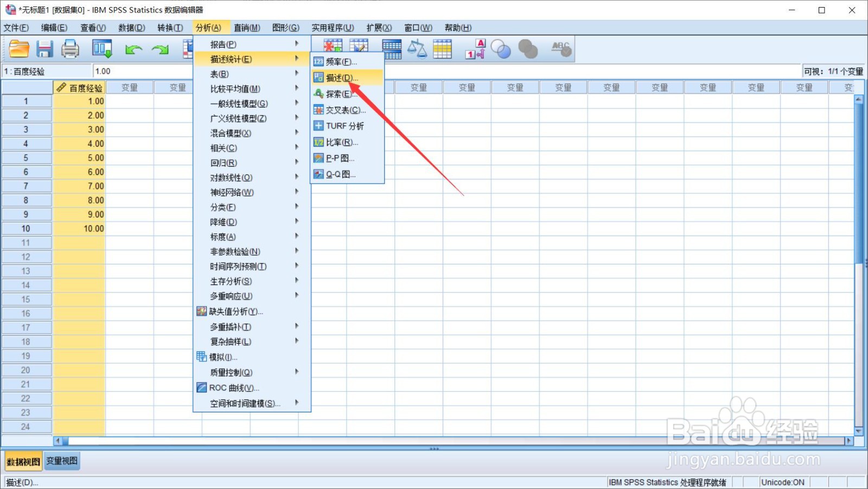
Task: Switch to 数据视图 data view tab
Action: (23, 462)
